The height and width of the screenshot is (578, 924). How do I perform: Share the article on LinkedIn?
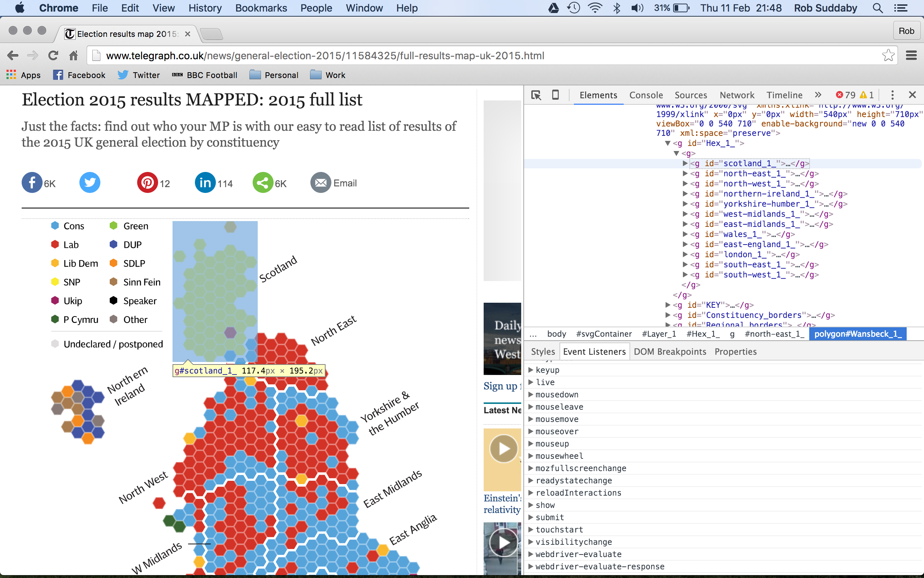coord(205,183)
